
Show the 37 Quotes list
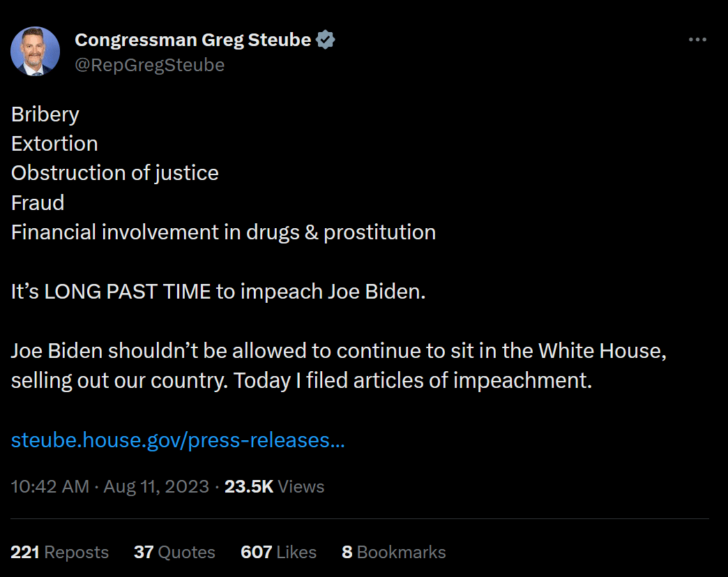(x=174, y=552)
